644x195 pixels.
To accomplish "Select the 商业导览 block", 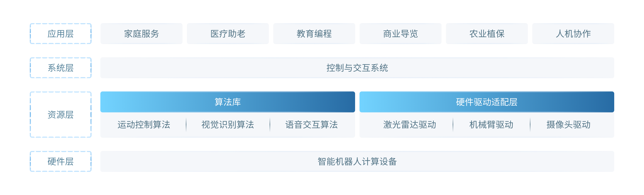I will pyautogui.click(x=400, y=34).
